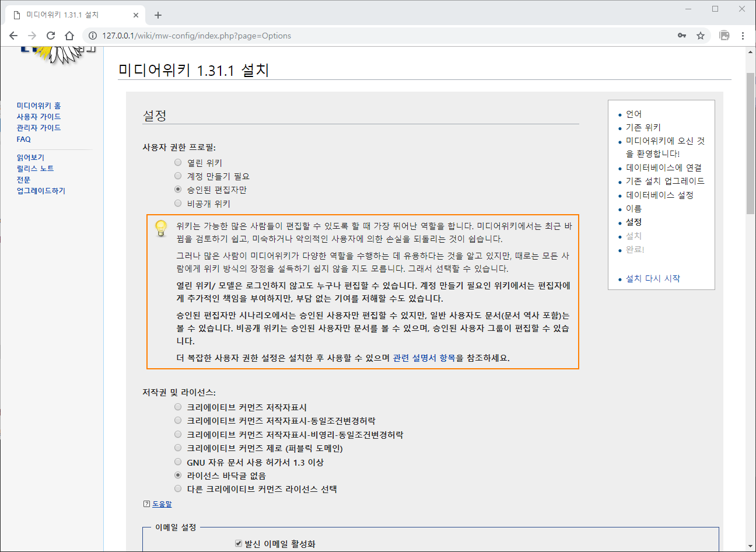
Task: Jump to the 데이터베이스에 연결 step
Action: coord(664,167)
